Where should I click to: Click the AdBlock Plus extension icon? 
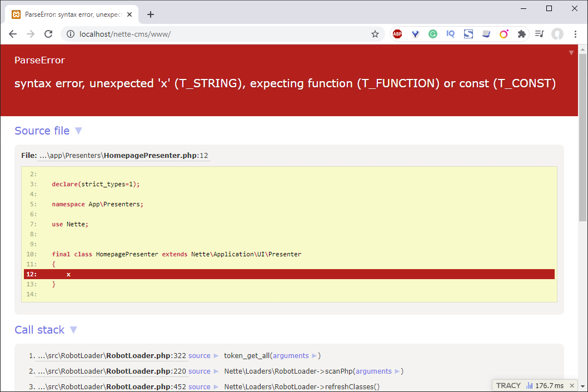point(397,34)
